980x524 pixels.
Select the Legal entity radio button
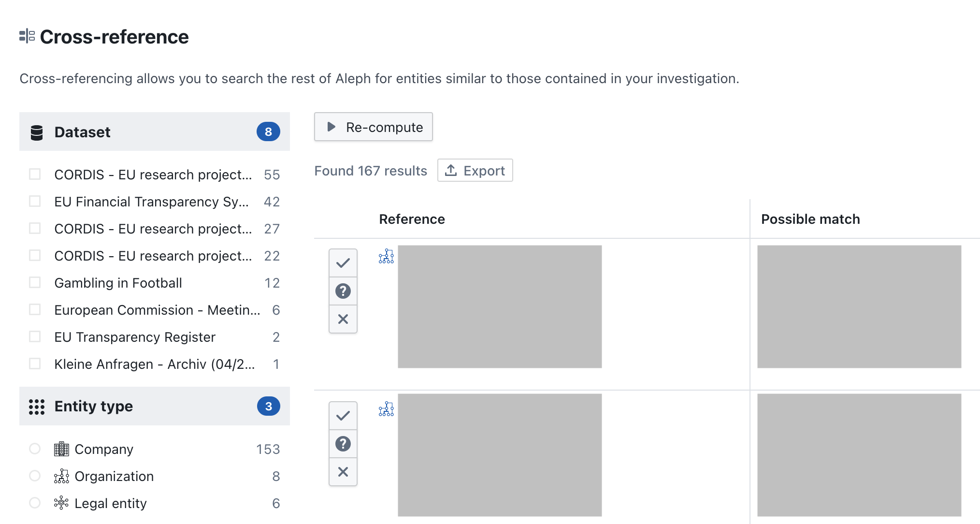click(x=35, y=503)
